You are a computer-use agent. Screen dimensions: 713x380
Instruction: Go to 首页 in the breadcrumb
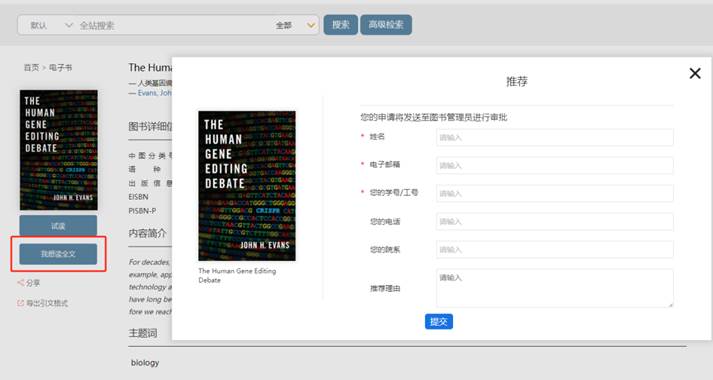31,68
